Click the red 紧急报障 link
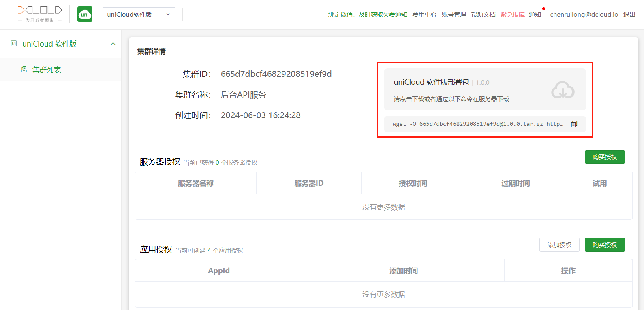The width and height of the screenshot is (644, 310). point(513,15)
